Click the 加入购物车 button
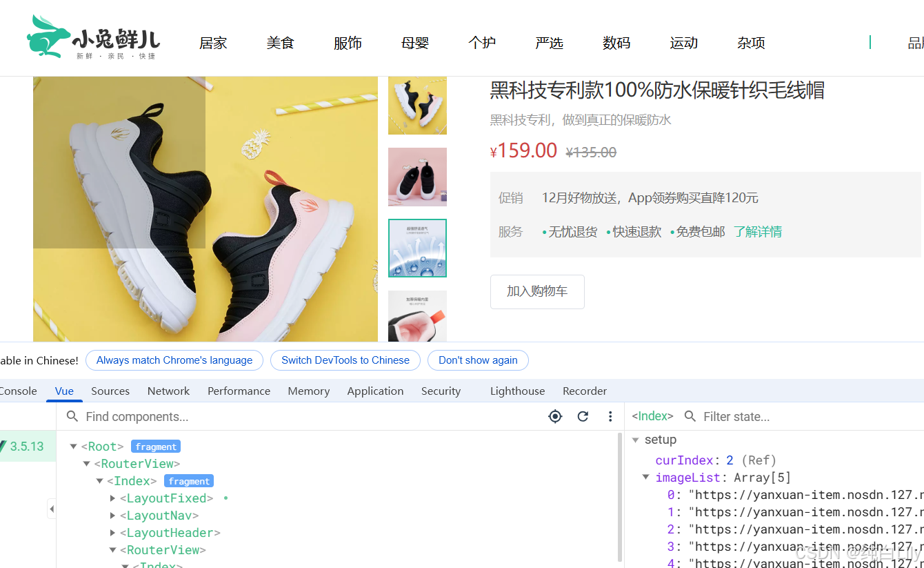Viewport: 924px width, 568px height. coord(537,291)
